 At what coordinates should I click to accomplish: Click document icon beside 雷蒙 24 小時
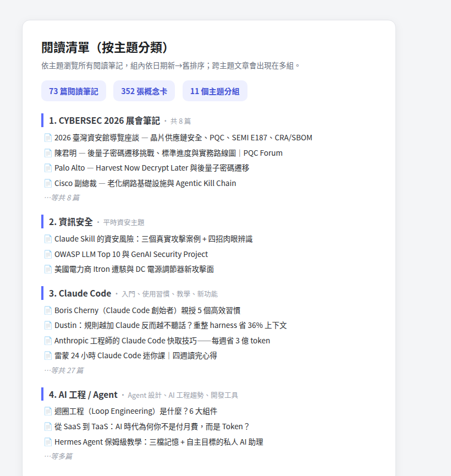(x=48, y=355)
